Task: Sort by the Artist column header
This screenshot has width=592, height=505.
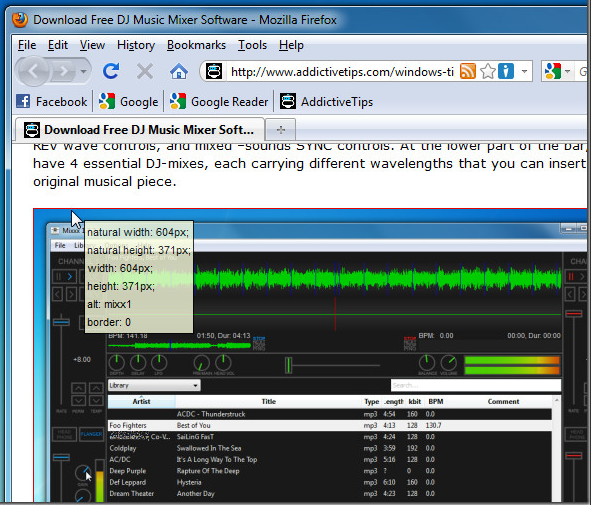Action: coord(141,402)
